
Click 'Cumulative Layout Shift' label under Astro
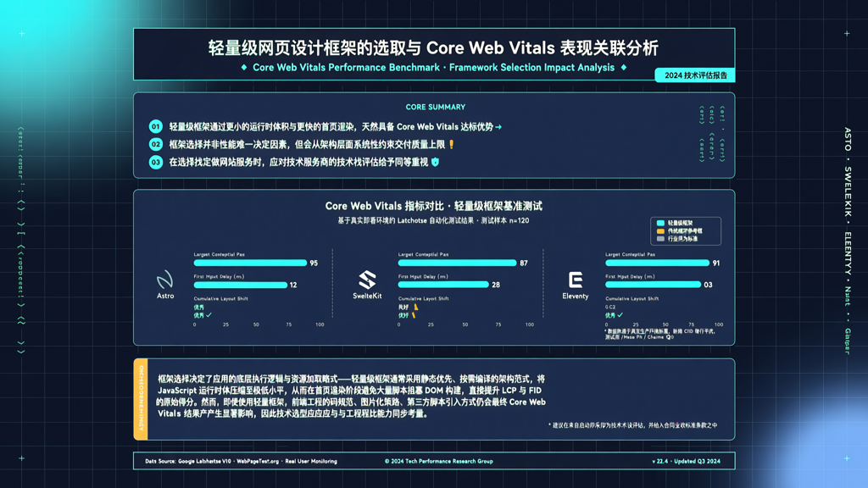221,299
